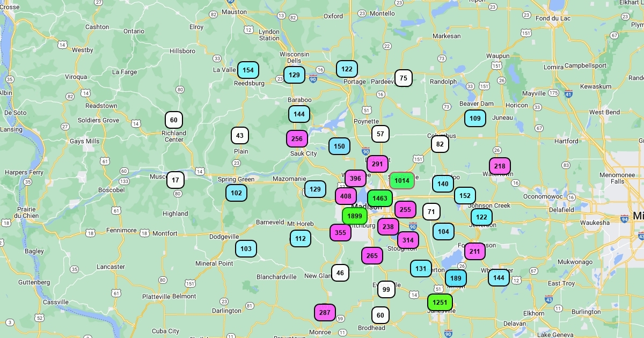Image resolution: width=644 pixels, height=338 pixels.
Task: Select the green 1463 marker
Action: 380,199
